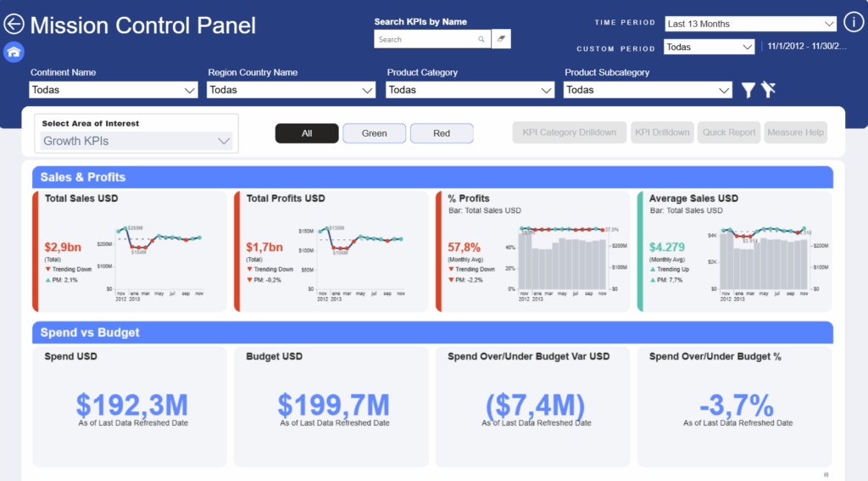Screen dimensions: 868x481
Task: Click the Search KPIs input field
Action: (x=424, y=39)
